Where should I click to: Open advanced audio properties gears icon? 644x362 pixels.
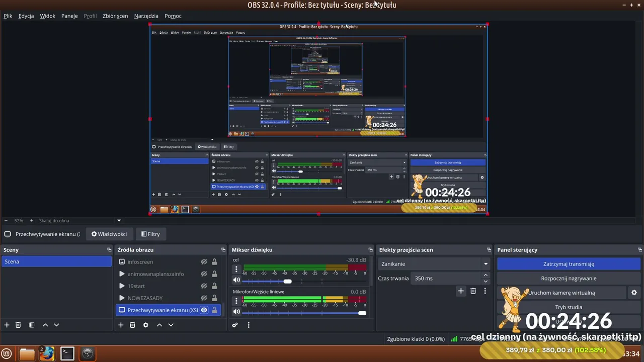(235, 325)
